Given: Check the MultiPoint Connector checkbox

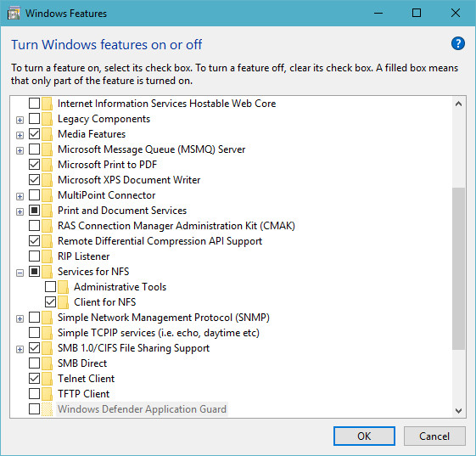Looking at the screenshot, I should pos(34,195).
